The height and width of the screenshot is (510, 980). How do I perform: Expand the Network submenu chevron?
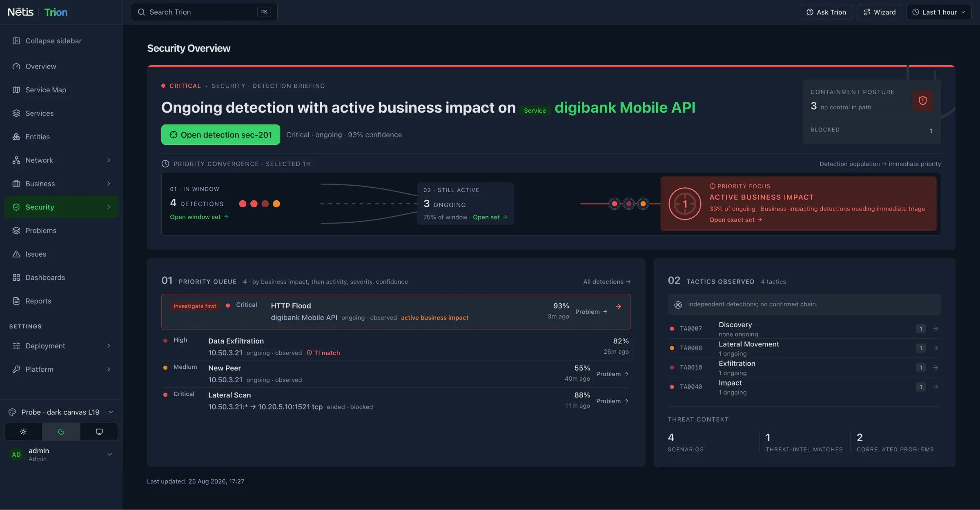[109, 160]
